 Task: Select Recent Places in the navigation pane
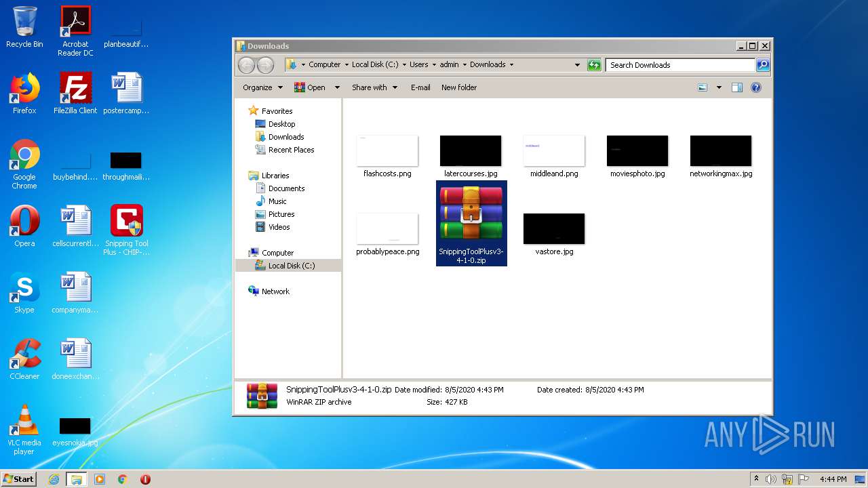point(291,150)
